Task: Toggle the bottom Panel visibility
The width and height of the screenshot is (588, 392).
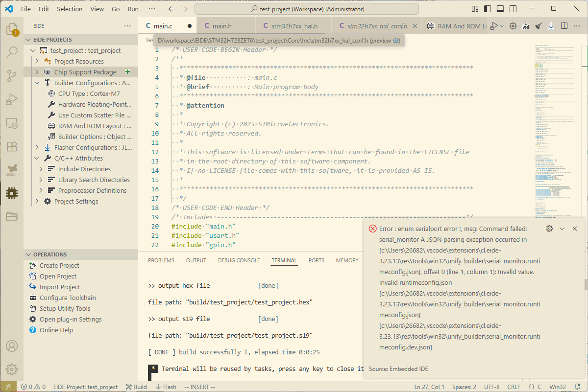Action: (x=500, y=9)
